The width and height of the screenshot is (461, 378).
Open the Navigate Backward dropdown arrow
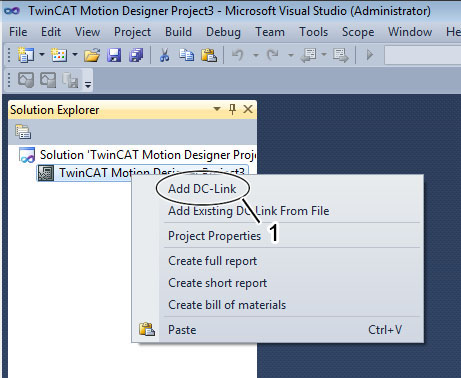324,54
